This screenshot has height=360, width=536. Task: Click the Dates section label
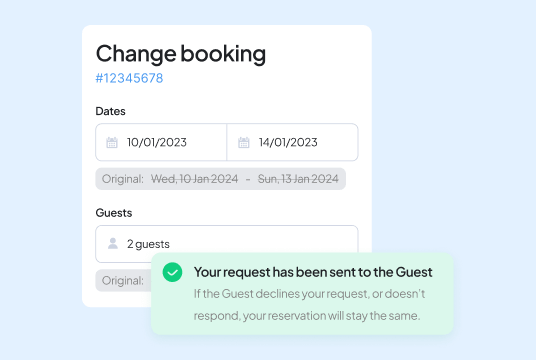(x=110, y=111)
